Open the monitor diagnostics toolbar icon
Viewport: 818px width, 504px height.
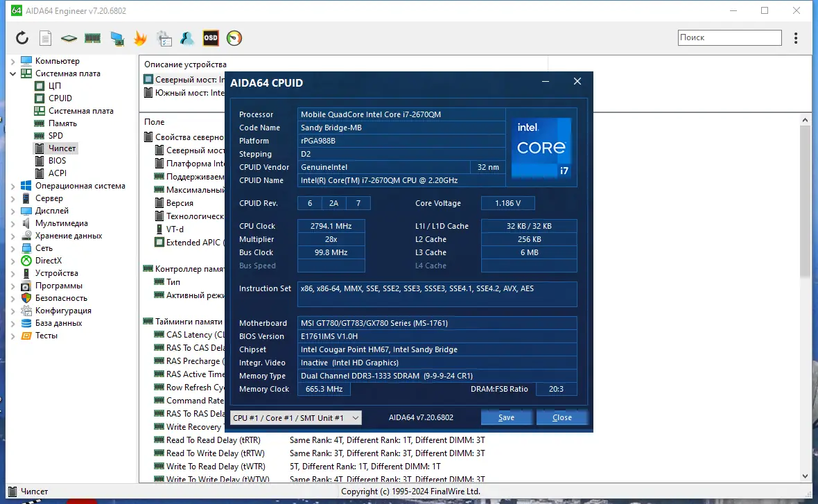pos(117,38)
